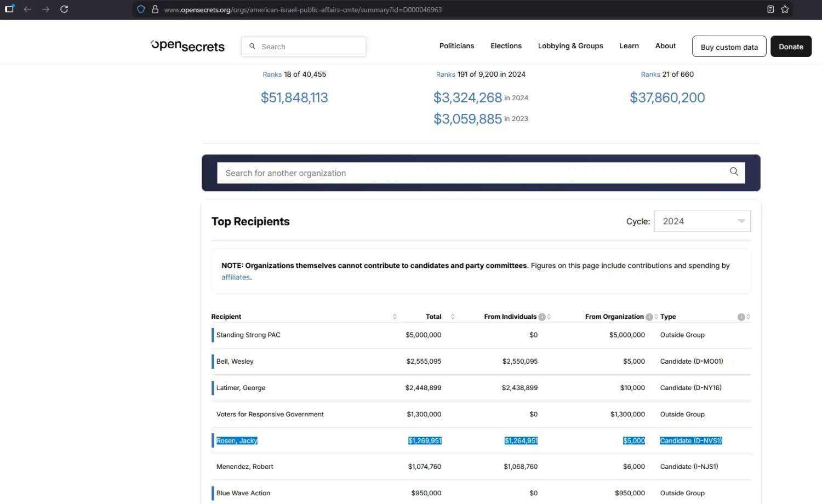Toggle reader view in address bar

pyautogui.click(x=770, y=9)
